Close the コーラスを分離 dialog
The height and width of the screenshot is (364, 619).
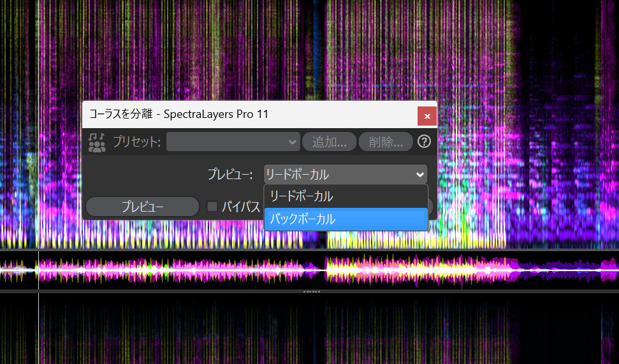coord(427,116)
